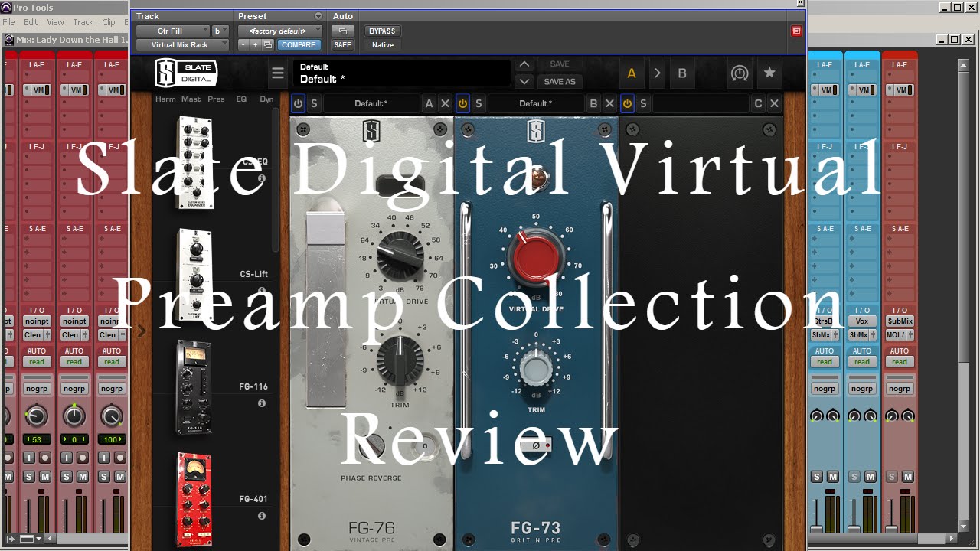Copy setting A to B with arrow
Screen dimensions: 980x551
point(657,73)
